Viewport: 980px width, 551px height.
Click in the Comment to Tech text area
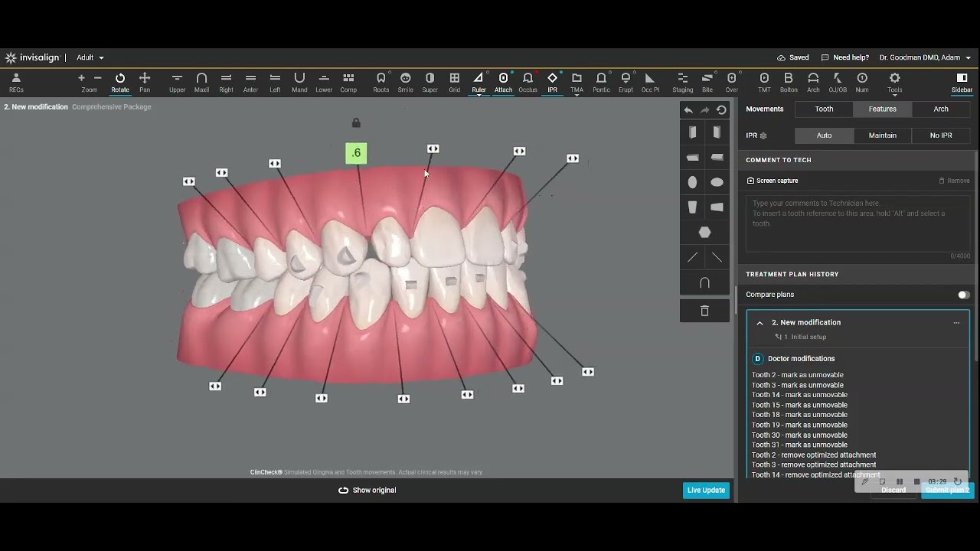click(857, 224)
